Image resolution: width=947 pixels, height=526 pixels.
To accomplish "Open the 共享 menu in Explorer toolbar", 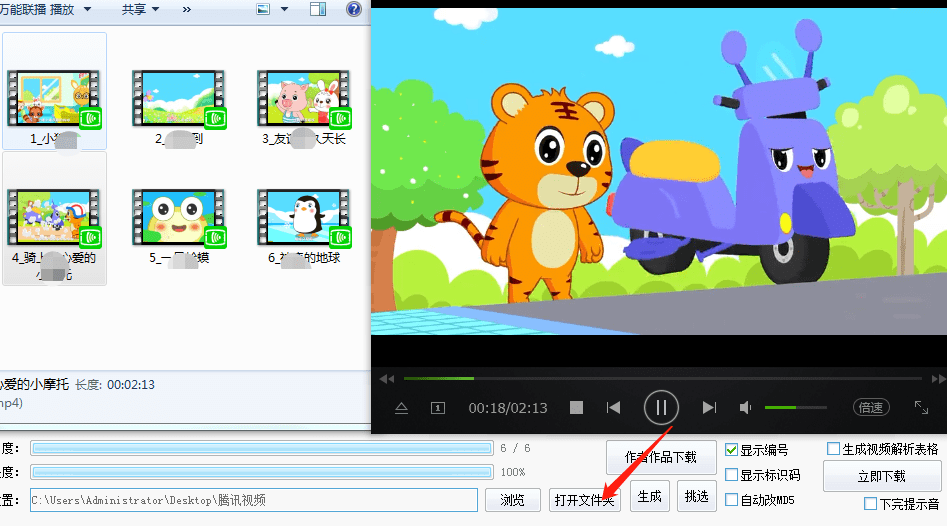I will click(x=140, y=9).
